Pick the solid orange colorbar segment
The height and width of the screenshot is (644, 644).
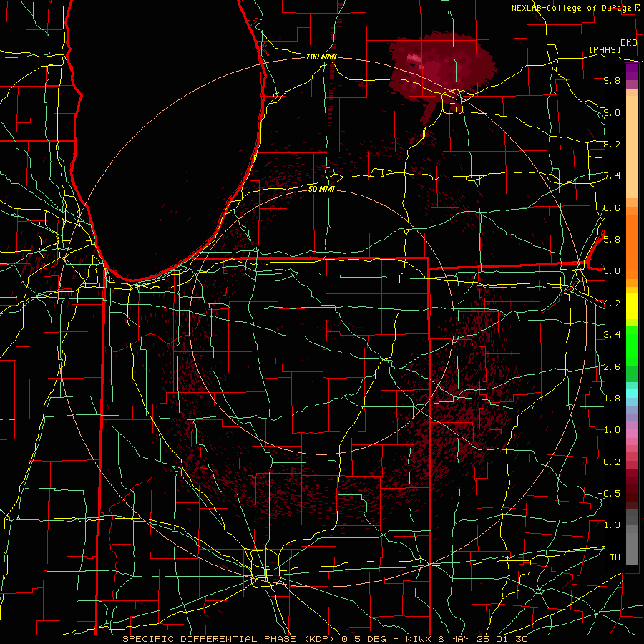coord(632,246)
